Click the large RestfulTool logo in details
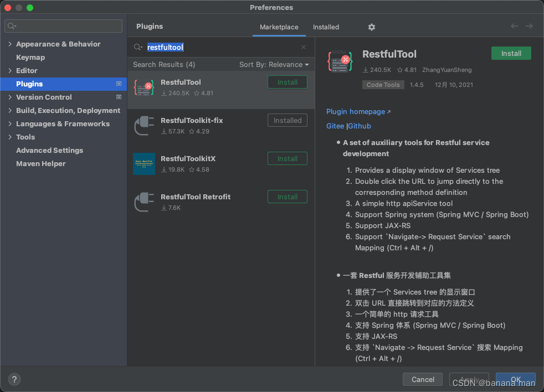 (x=340, y=61)
